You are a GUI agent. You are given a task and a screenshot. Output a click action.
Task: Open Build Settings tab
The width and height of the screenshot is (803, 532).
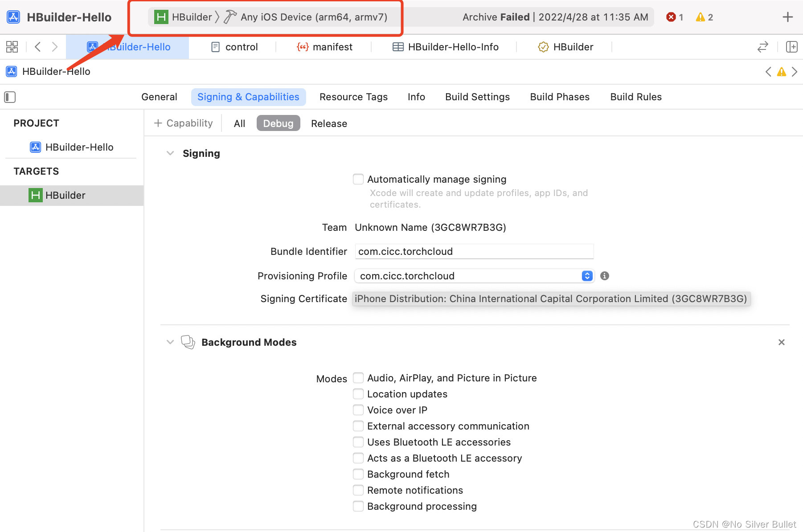477,97
